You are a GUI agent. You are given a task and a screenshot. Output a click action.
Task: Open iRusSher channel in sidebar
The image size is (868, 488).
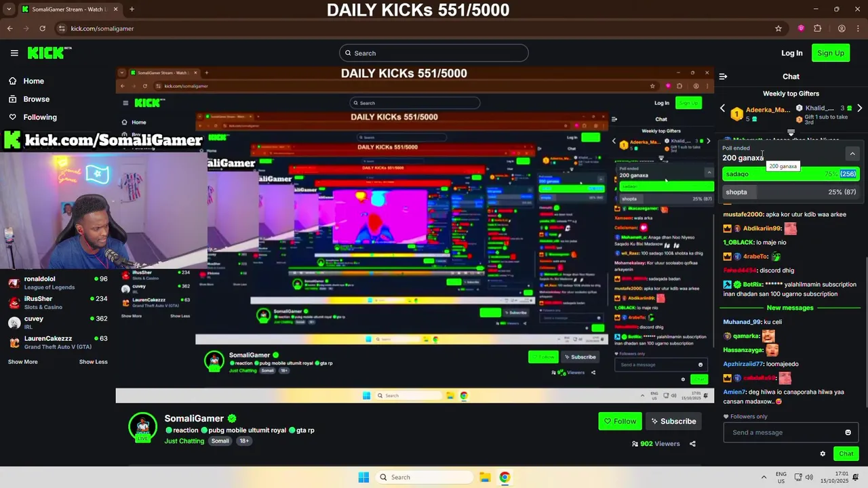(x=57, y=302)
